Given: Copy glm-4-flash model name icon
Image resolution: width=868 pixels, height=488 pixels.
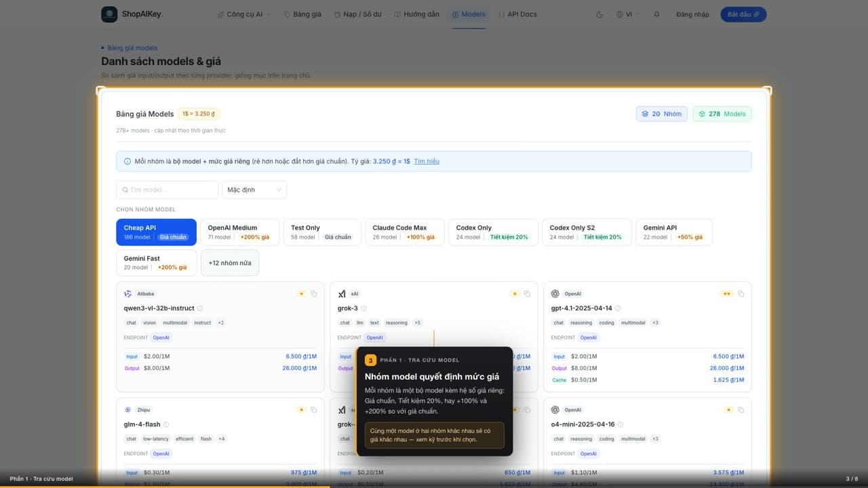Looking at the screenshot, I should 313,409.
